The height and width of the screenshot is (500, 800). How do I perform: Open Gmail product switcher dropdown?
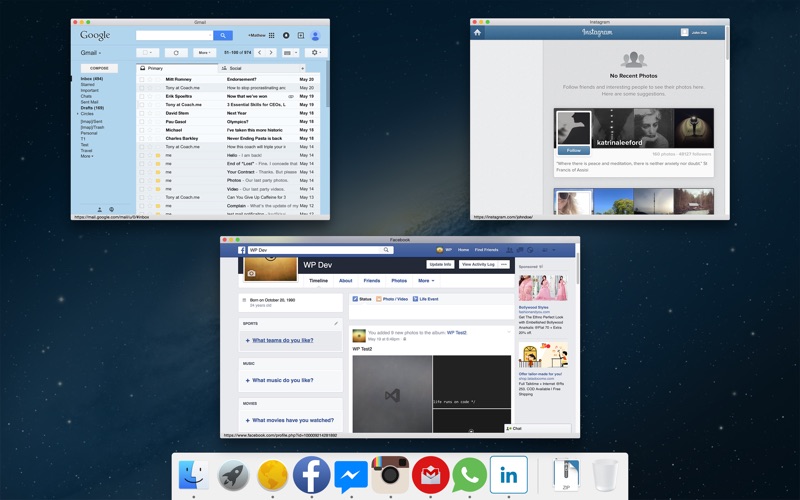pos(91,53)
